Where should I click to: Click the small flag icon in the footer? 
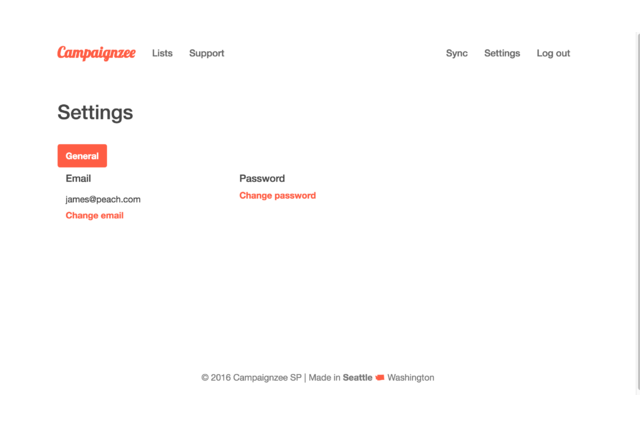[x=380, y=378]
